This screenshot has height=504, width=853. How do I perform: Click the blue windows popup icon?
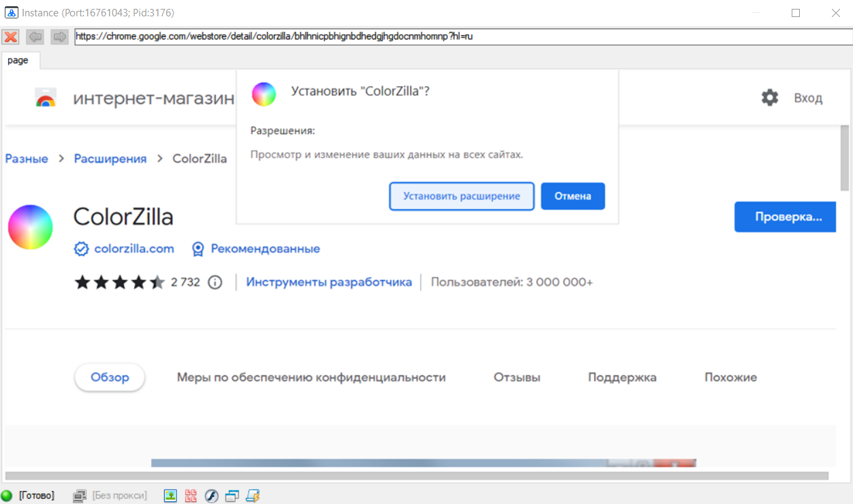click(232, 496)
